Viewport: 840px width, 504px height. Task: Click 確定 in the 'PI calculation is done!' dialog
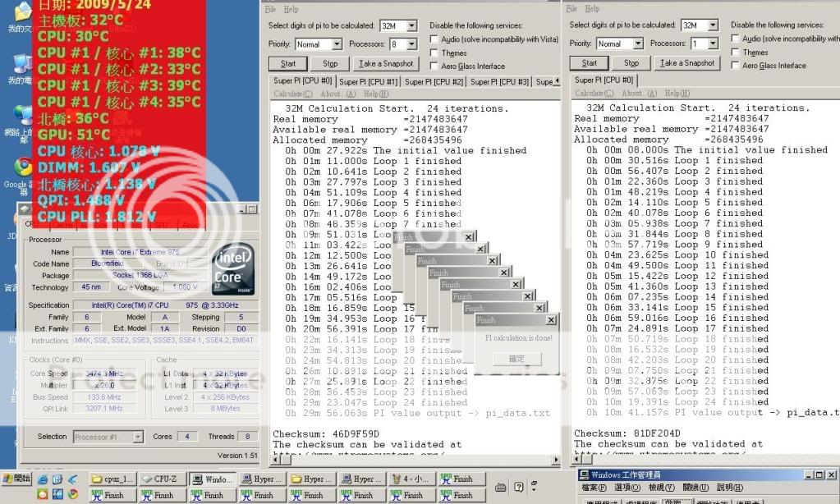pos(516,359)
